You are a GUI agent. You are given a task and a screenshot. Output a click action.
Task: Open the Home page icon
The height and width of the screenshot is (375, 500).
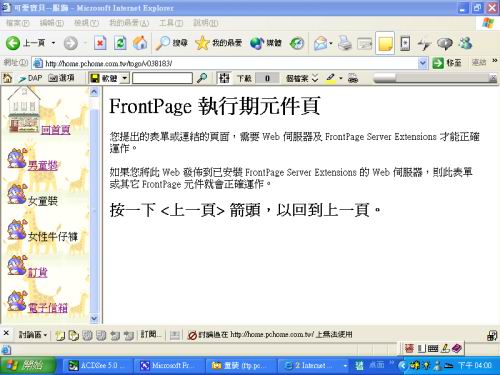[x=140, y=43]
